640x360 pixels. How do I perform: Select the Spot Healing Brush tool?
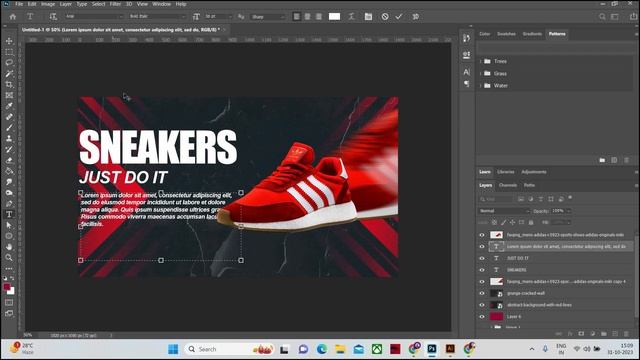pyautogui.click(x=9, y=117)
